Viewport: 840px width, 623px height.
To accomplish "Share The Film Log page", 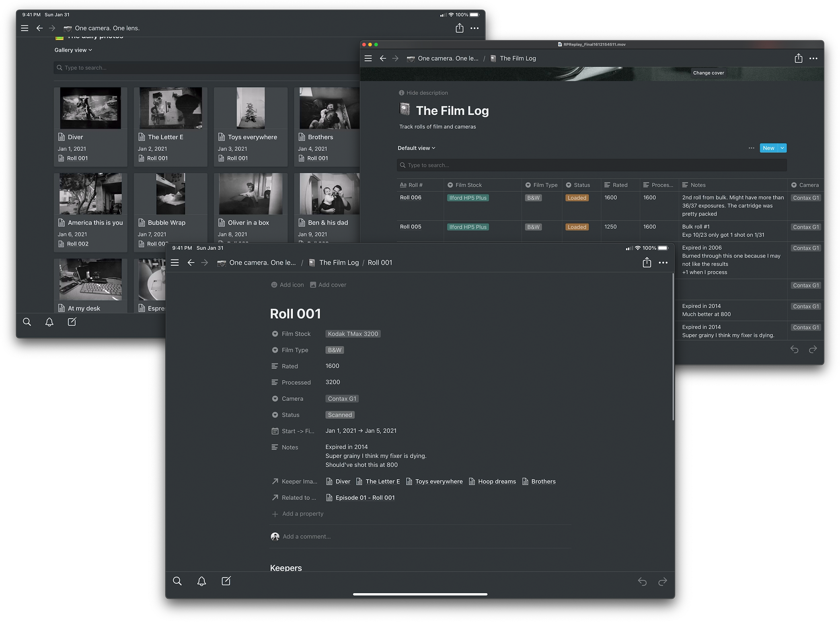I will click(798, 58).
